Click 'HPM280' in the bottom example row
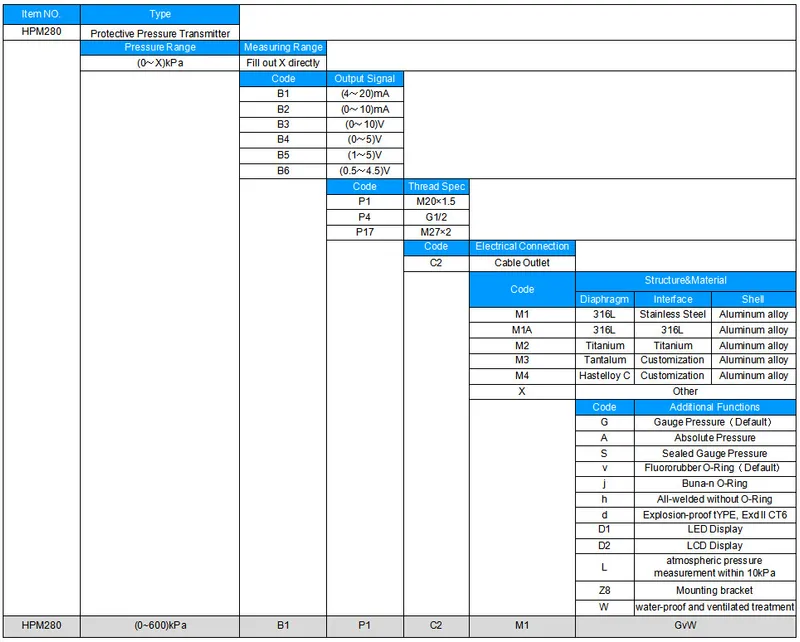This screenshot has width=800, height=642. pos(41,626)
